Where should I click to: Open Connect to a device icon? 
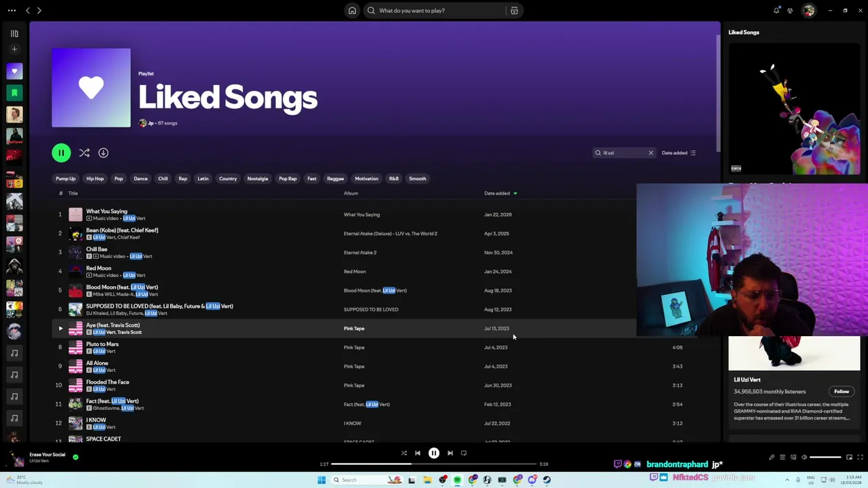[793, 457]
